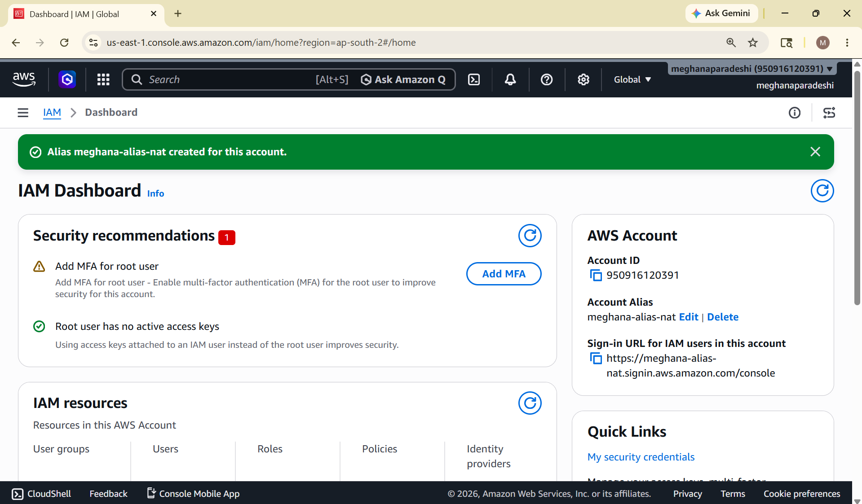Open the IAM breadcrumb link
Viewport: 862px width, 504px height.
point(52,112)
